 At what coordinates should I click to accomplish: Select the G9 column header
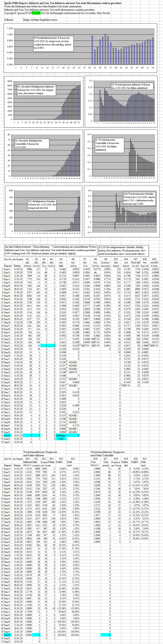tap(106, 259)
